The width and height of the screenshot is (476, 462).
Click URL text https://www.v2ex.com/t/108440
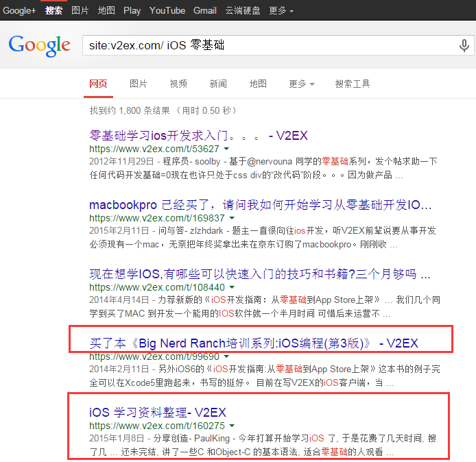coord(157,287)
